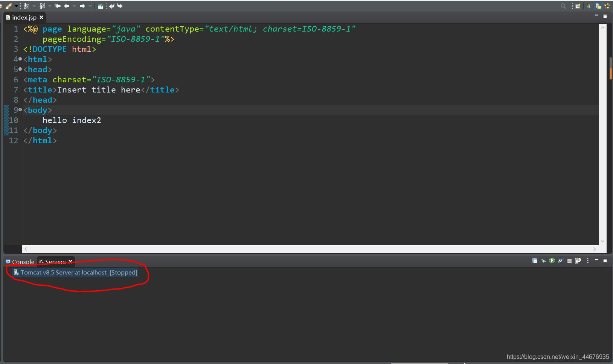Click the pageEncoding value "ISO-8859-1" on line 2

click(x=136, y=39)
